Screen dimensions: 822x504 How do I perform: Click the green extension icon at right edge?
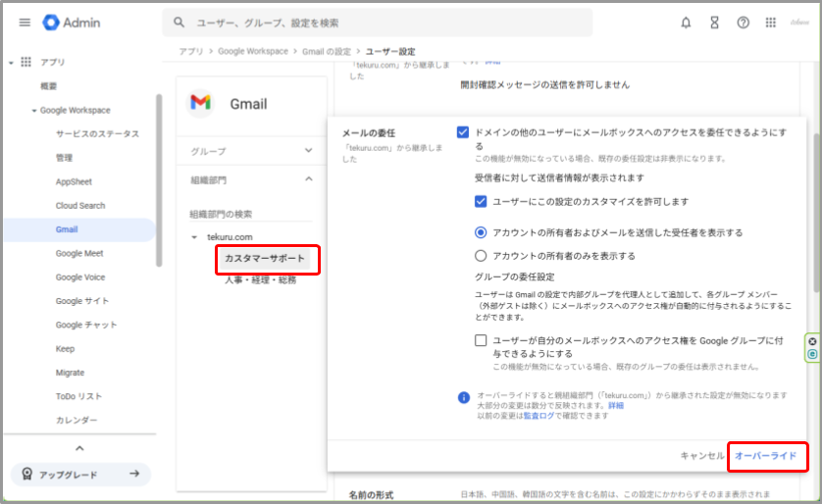(812, 354)
